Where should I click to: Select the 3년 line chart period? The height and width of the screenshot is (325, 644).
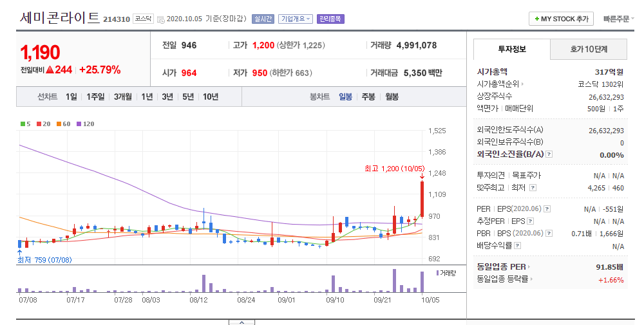(167, 97)
